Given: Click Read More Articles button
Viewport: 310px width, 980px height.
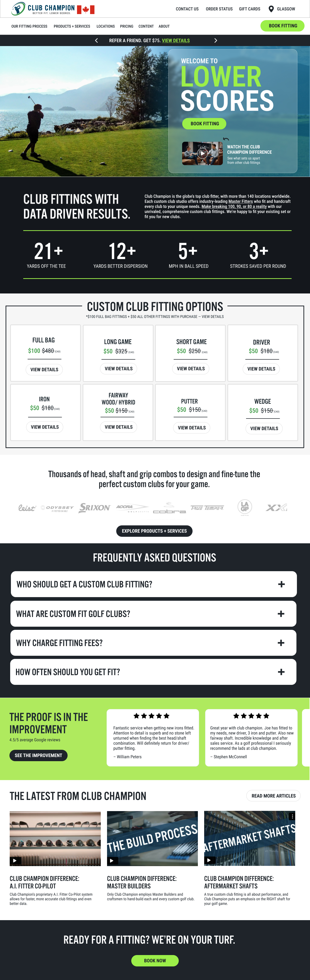Looking at the screenshot, I should pos(273,796).
